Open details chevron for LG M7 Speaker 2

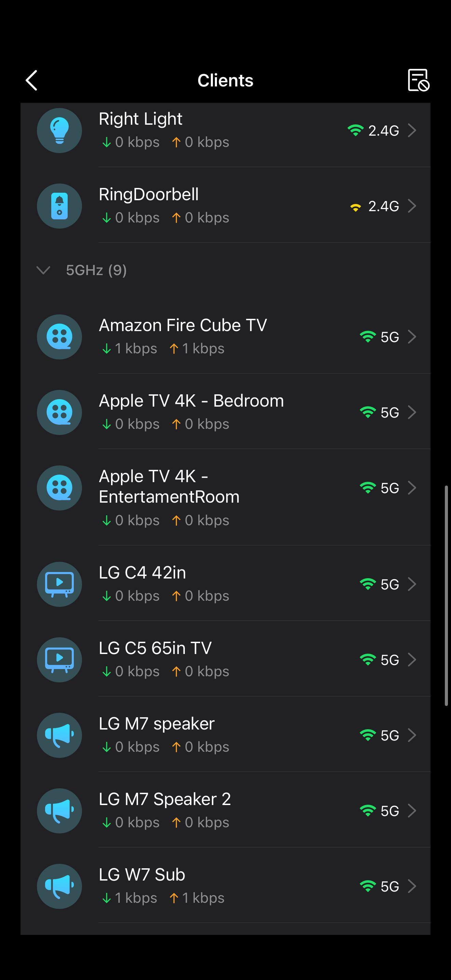pos(412,811)
